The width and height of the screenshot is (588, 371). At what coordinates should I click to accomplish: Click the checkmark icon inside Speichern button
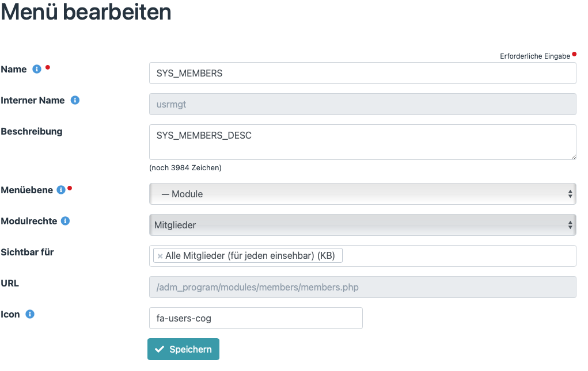160,349
